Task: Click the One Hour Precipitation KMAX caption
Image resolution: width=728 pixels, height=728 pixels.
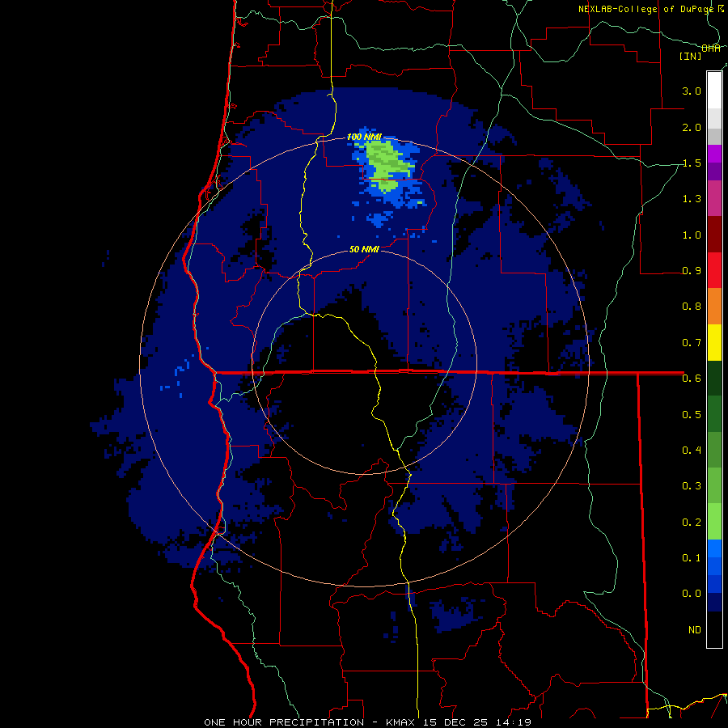Action: pos(367,722)
